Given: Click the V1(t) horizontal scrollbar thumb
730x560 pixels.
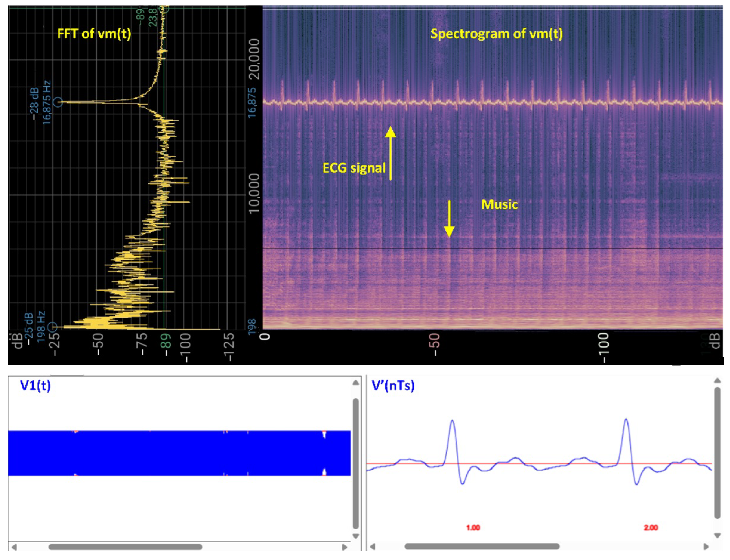Looking at the screenshot, I should [125, 547].
